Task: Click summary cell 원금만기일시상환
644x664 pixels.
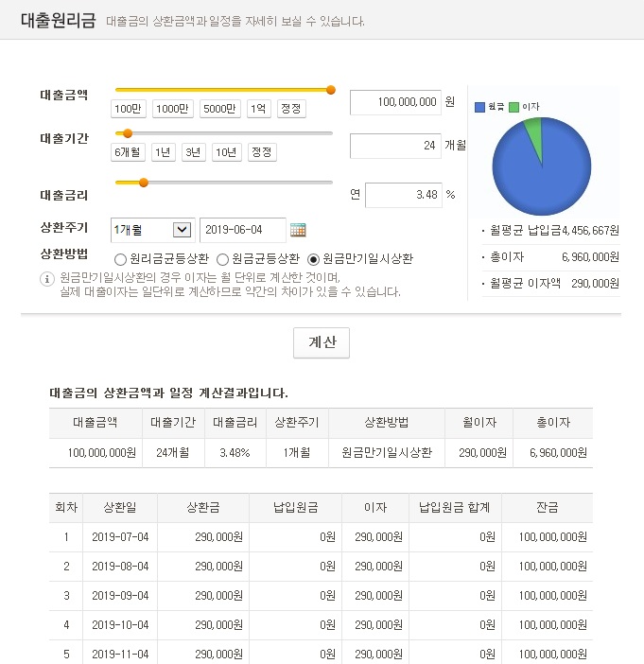Action: pos(387,453)
